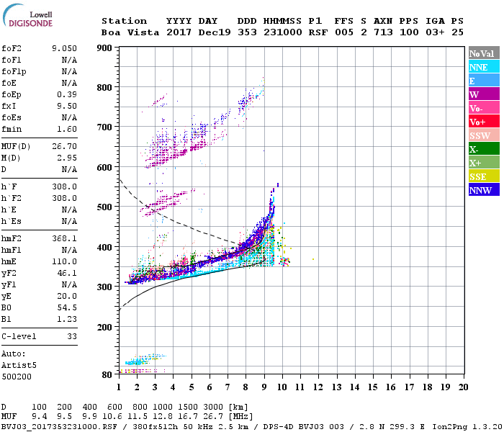Click the day number 353 in header
The height and width of the screenshot is (432, 504).
coord(247,32)
